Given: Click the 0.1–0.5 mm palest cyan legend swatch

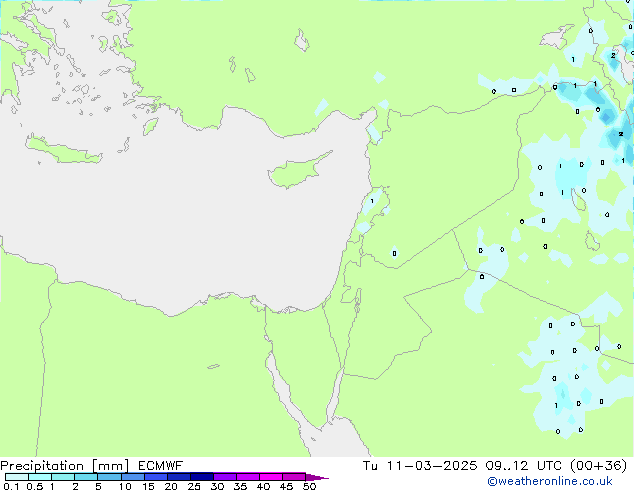Looking at the screenshot, I should tap(17, 477).
